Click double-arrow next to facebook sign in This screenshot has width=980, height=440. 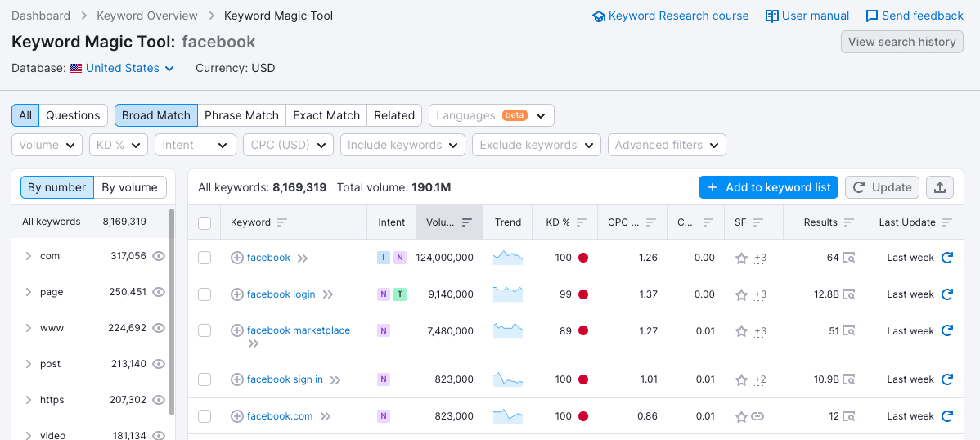coord(335,380)
